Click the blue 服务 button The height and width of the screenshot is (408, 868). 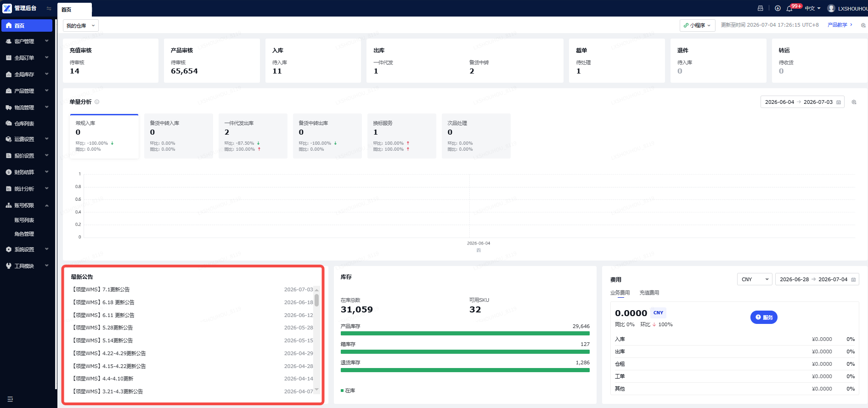pyautogui.click(x=764, y=317)
